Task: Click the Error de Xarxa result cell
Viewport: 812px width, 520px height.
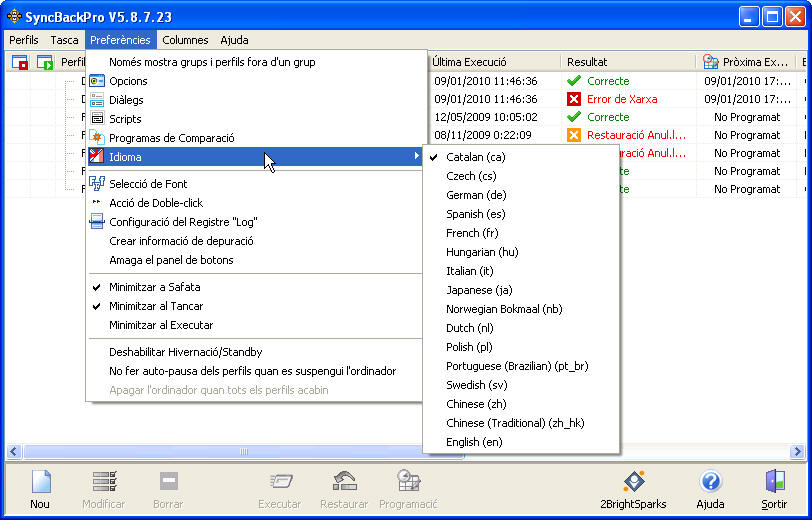Action: pyautogui.click(x=628, y=99)
